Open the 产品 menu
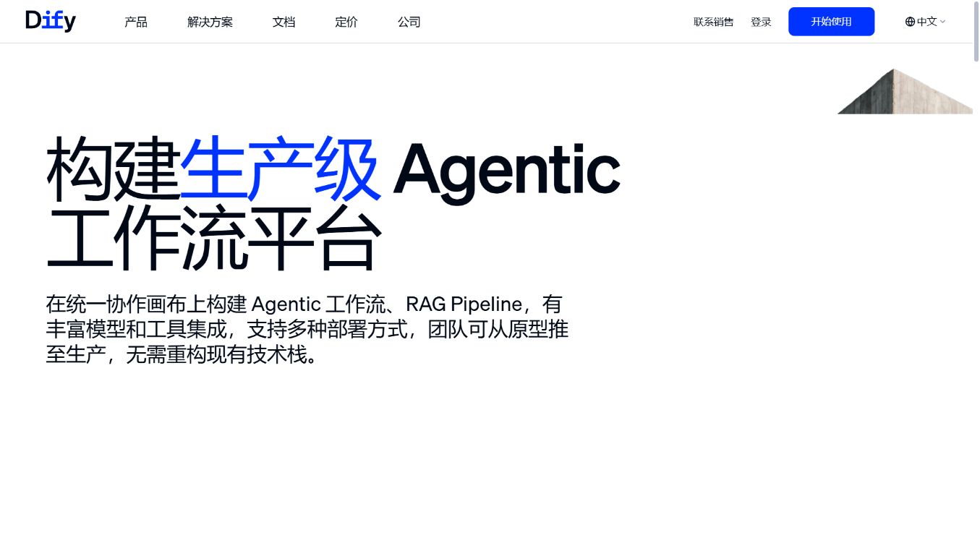980x551 pixels. point(136,22)
